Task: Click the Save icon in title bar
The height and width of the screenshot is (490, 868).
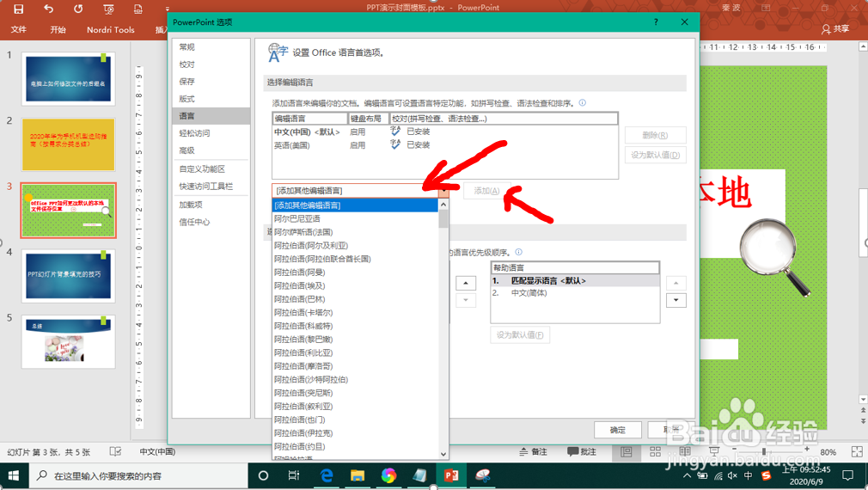Action: click(x=18, y=9)
